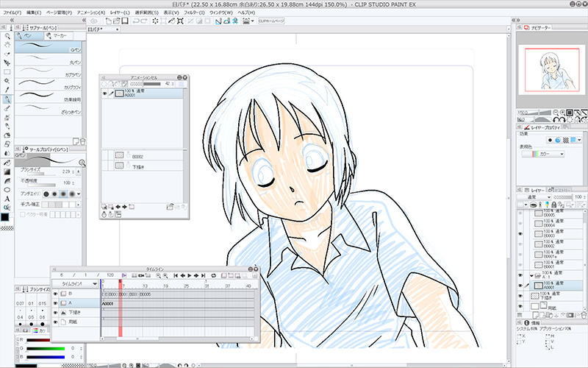Select the pen tool in toolbox

click(7, 99)
